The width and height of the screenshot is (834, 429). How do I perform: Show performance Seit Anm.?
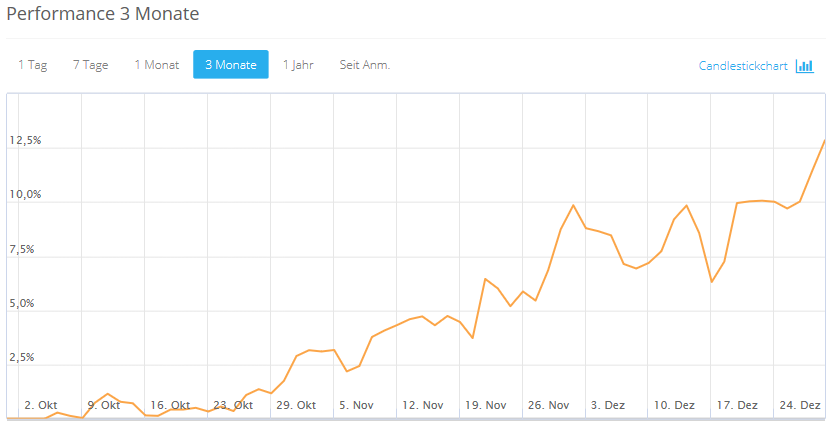tap(364, 65)
